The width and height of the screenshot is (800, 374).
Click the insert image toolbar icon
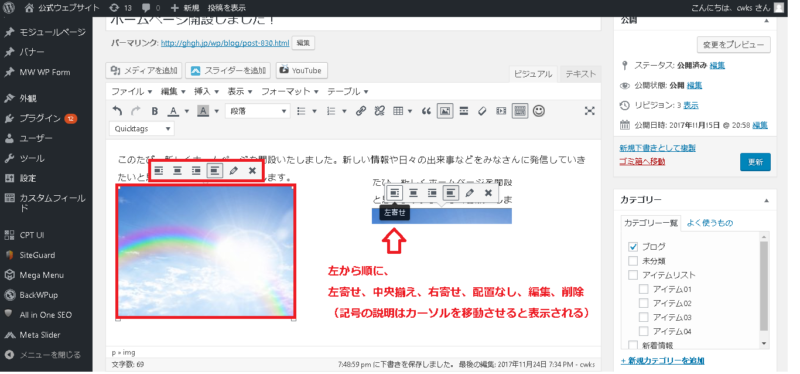[x=445, y=111]
